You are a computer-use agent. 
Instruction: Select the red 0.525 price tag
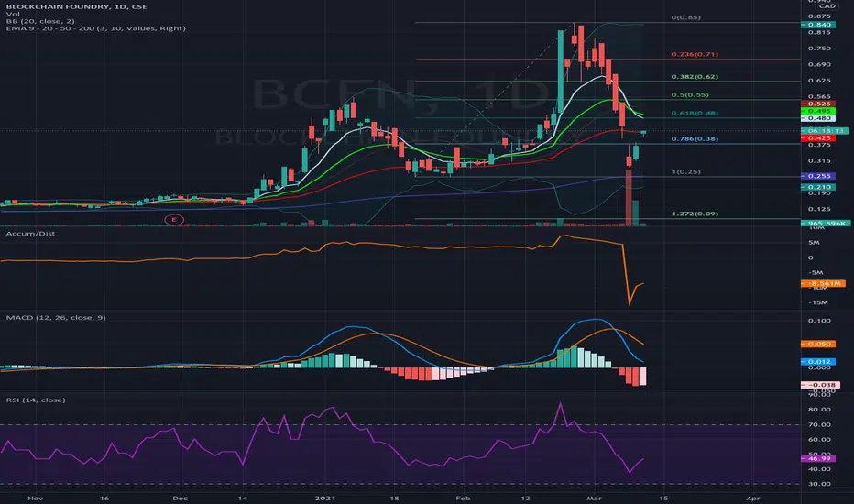coord(818,104)
